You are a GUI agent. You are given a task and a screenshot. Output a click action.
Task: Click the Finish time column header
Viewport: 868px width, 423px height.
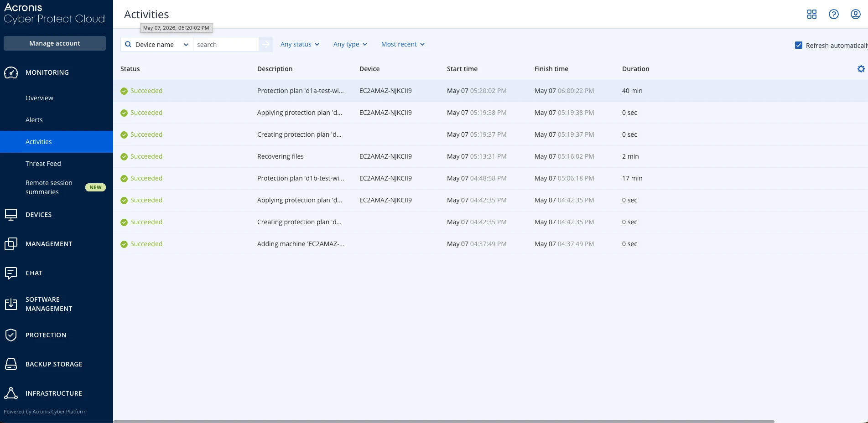(551, 69)
